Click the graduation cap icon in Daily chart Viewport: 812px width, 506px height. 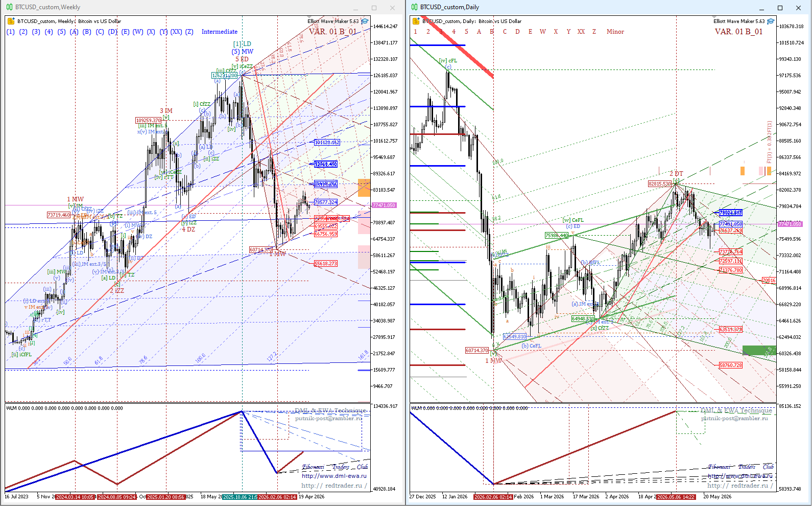pyautogui.click(x=771, y=21)
